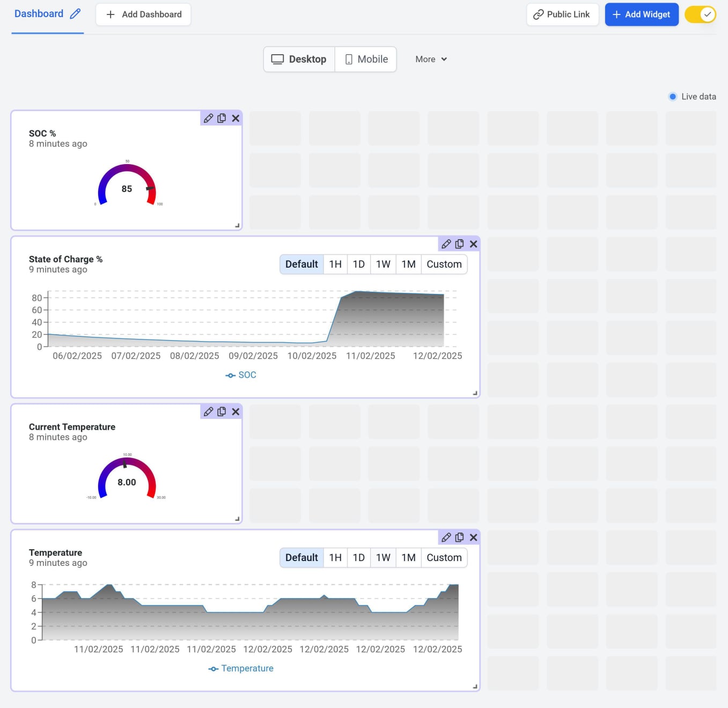The width and height of the screenshot is (728, 708).
Task: Edit the SOC % gauge widget
Action: click(x=208, y=118)
